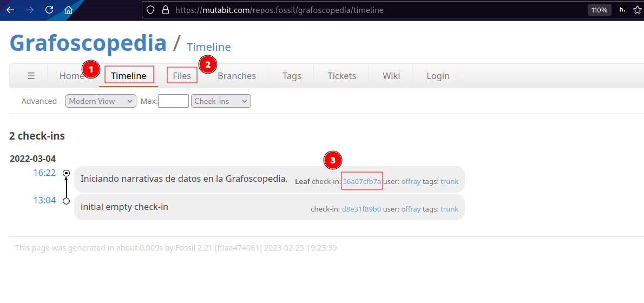Go to the Tickets tab
Viewport: 644px width, 303px height.
click(x=341, y=76)
